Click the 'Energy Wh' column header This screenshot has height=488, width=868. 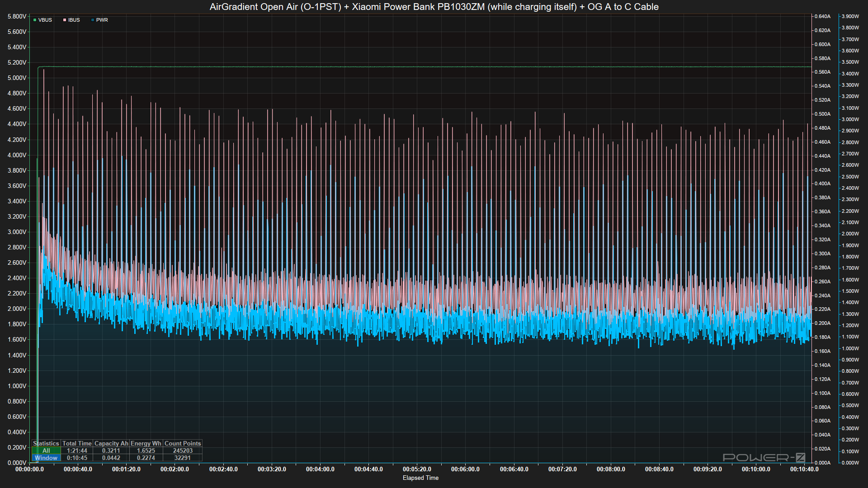[146, 443]
